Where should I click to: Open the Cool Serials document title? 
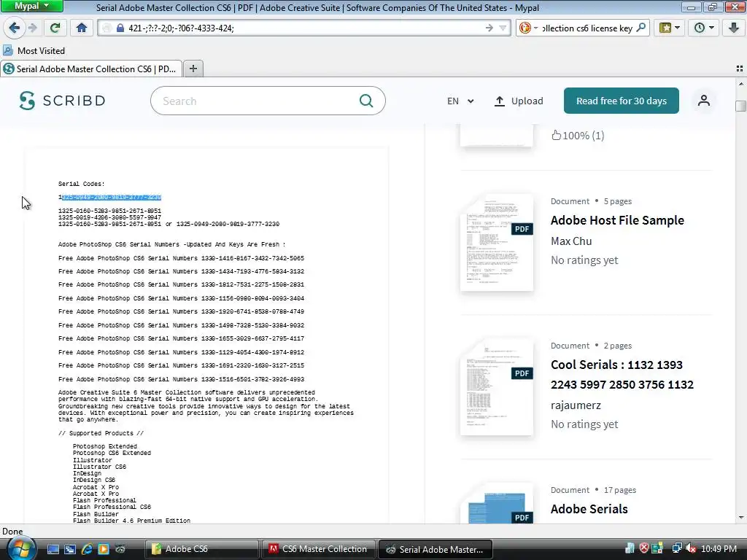coord(622,374)
